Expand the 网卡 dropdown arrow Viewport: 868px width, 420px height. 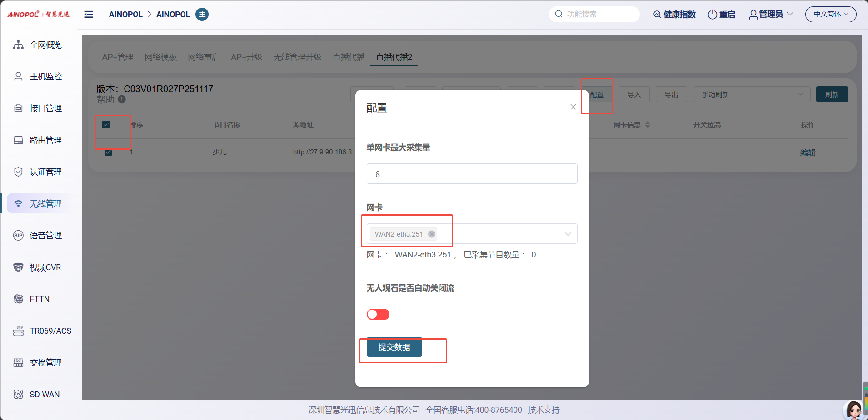tap(568, 234)
